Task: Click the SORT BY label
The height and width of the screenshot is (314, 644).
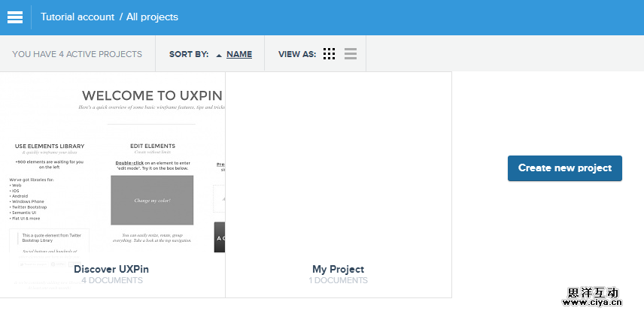Action: coord(189,54)
